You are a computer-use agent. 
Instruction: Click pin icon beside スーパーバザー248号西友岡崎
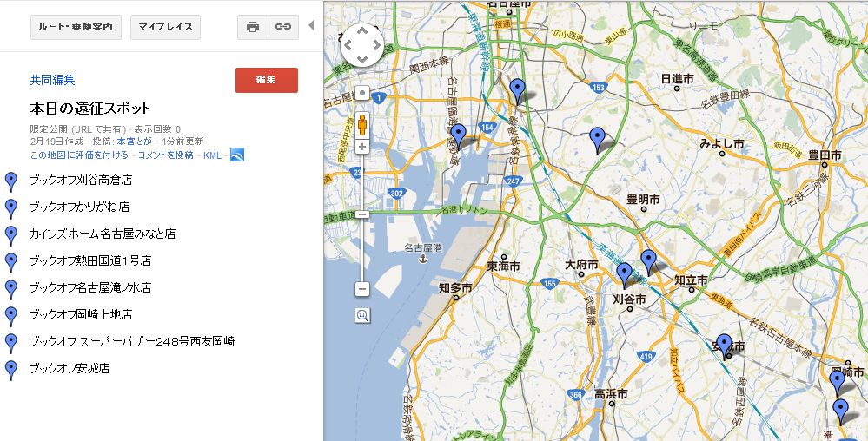click(x=10, y=343)
